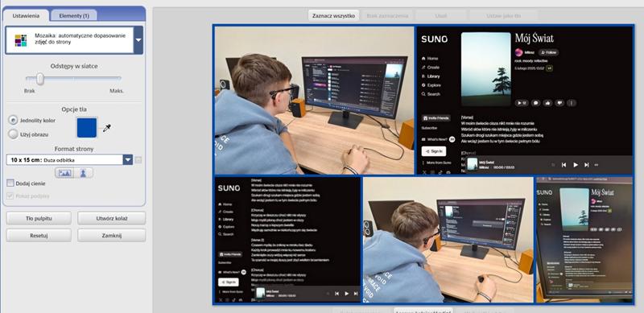Click the 'Odstępy w siatce' slider handle
The image size is (644, 313).
click(x=39, y=78)
